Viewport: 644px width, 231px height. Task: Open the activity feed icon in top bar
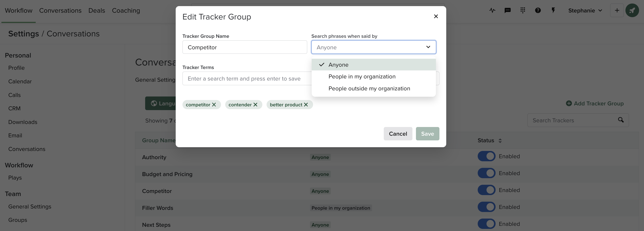tap(492, 10)
